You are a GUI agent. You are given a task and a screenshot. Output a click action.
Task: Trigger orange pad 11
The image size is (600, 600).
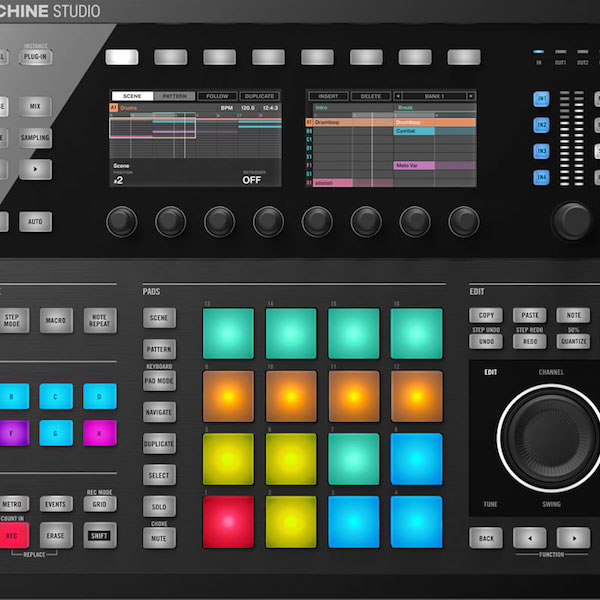tap(354, 396)
